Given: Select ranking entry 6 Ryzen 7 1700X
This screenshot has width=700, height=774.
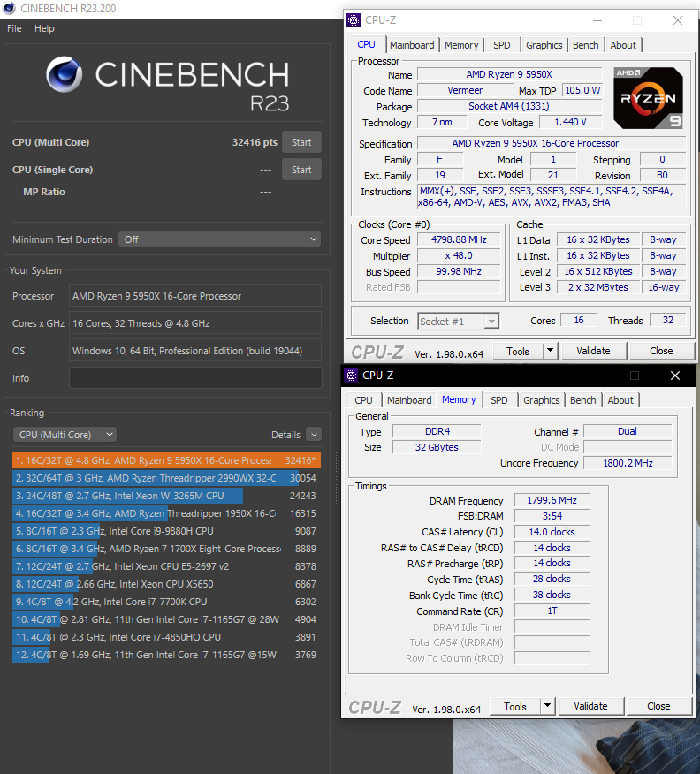Looking at the screenshot, I should (166, 549).
